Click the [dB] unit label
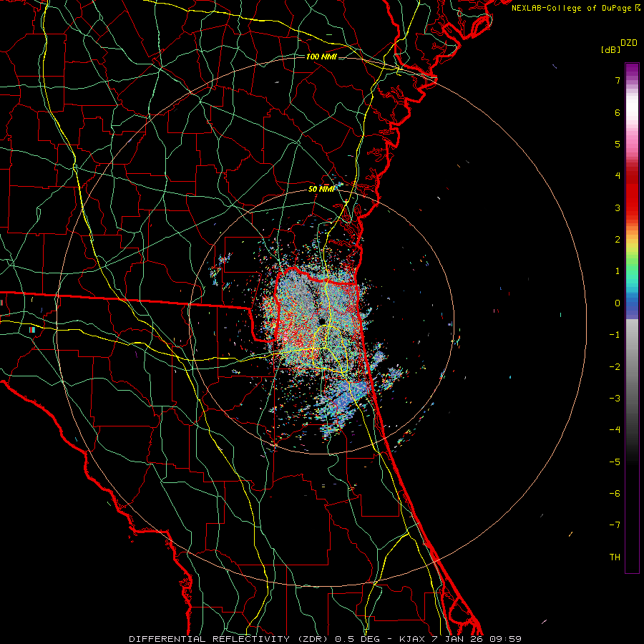Image resolution: width=644 pixels, height=644 pixels. point(610,49)
